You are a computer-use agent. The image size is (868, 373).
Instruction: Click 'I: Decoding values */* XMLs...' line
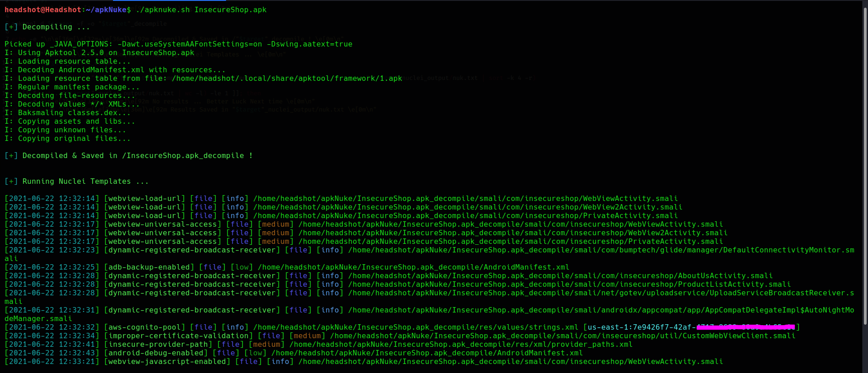(x=72, y=104)
